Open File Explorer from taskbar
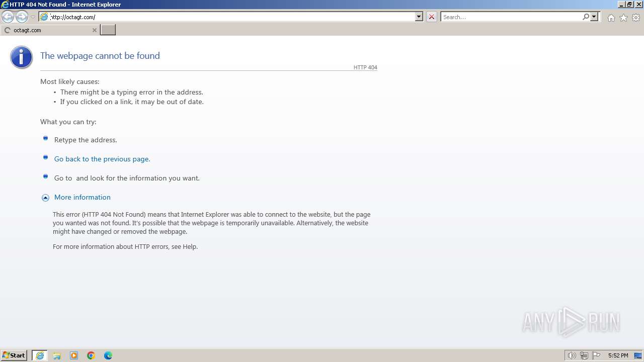The width and height of the screenshot is (644, 362). [57, 355]
